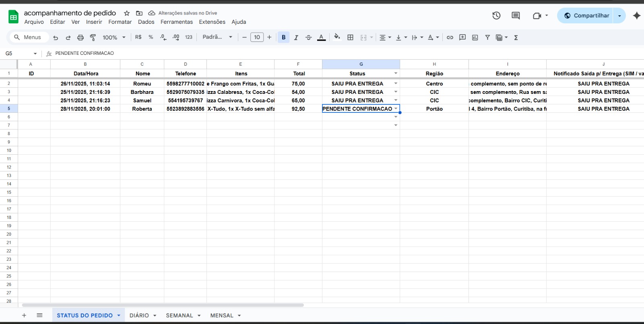Screen dimensions: 644x324
Task: Open the font family dropdown
Action: click(x=217, y=37)
